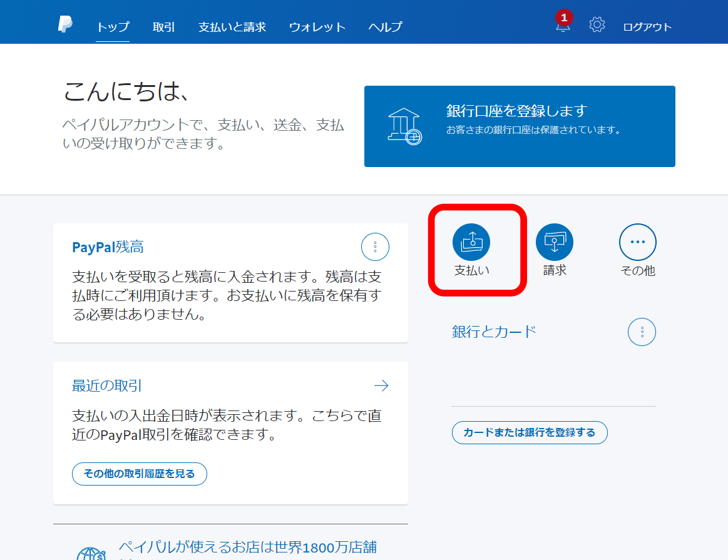Expand the PayPal残高 three-dot menu
Screen dimensions: 728x560
[375, 247]
